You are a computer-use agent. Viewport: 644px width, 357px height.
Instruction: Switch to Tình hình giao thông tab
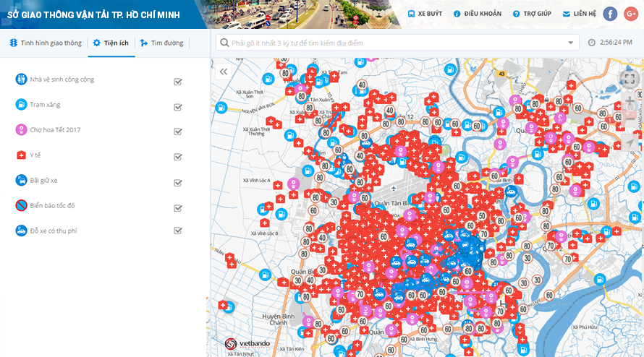pyautogui.click(x=46, y=43)
